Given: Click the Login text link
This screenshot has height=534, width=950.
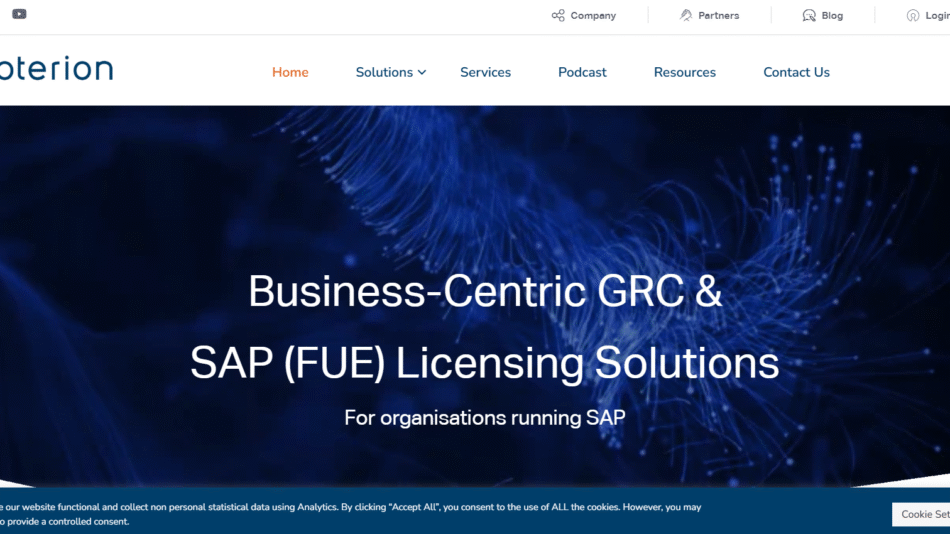Looking at the screenshot, I should tap(937, 16).
